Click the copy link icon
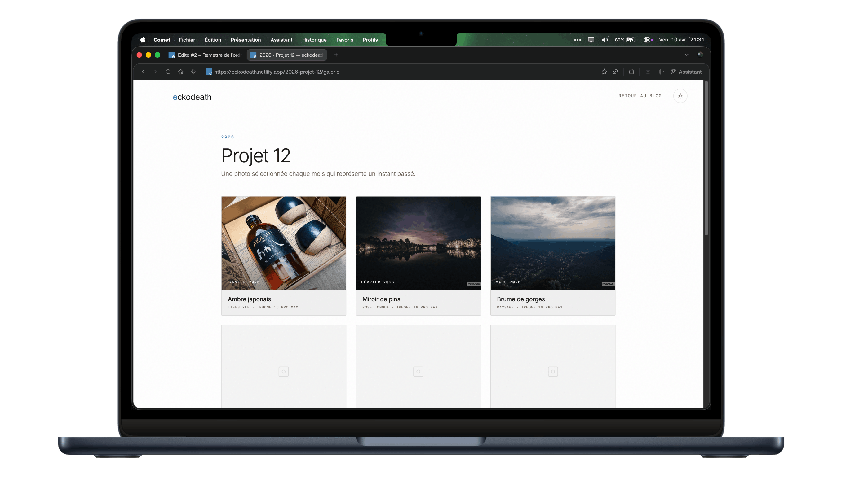The height and width of the screenshot is (480, 868). pyautogui.click(x=615, y=72)
